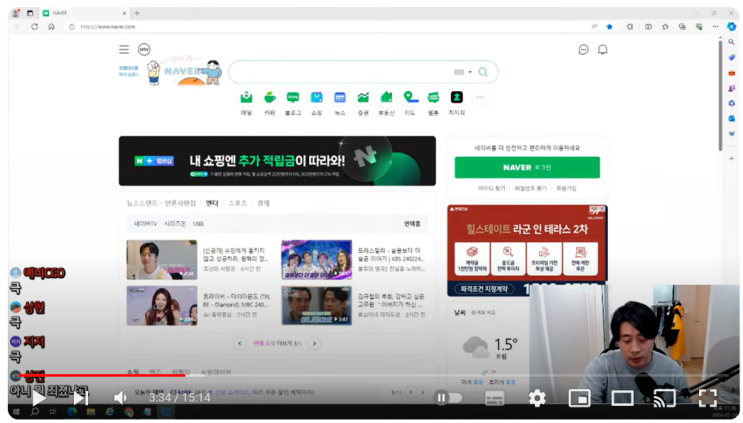743x423 pixels.
Task: Go to previous entertainment news page
Action: [x=240, y=343]
